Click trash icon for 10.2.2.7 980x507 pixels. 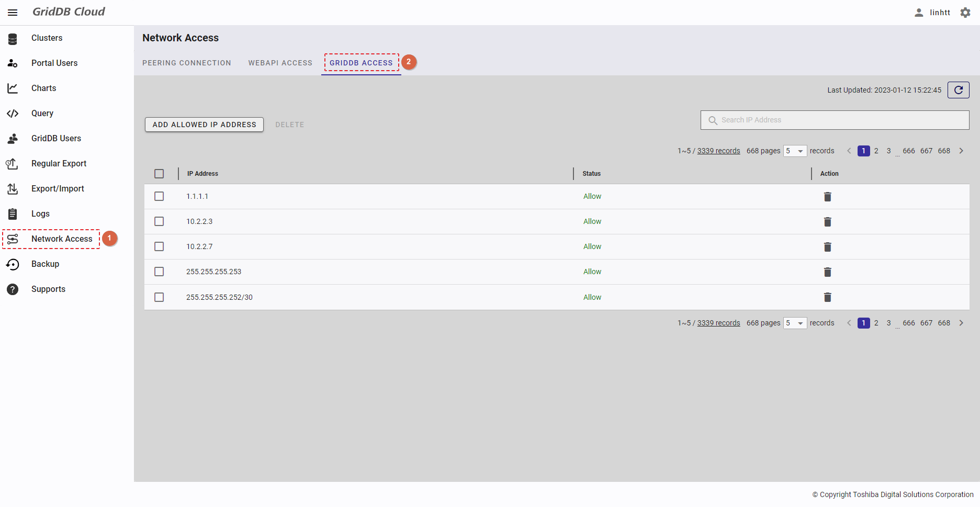827,247
